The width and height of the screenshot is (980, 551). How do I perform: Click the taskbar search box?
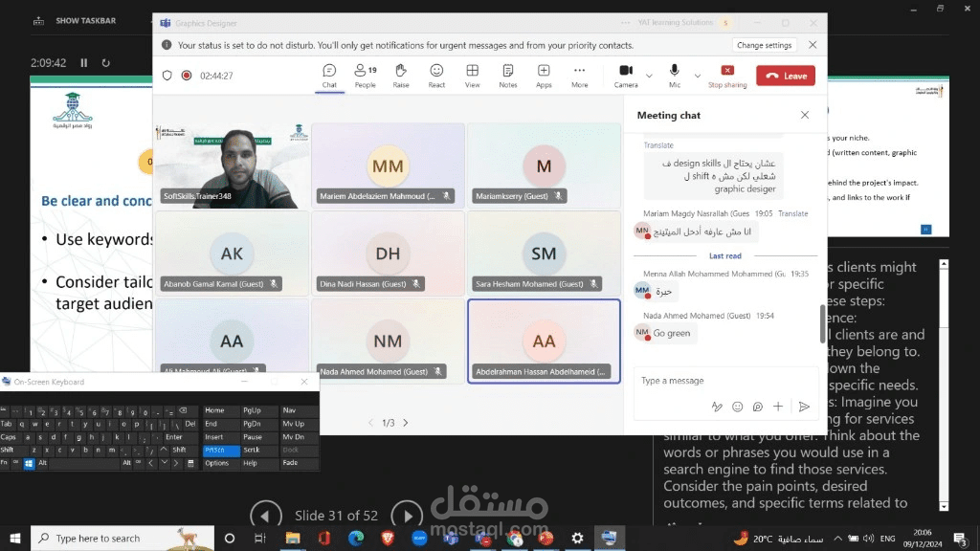coord(122,538)
